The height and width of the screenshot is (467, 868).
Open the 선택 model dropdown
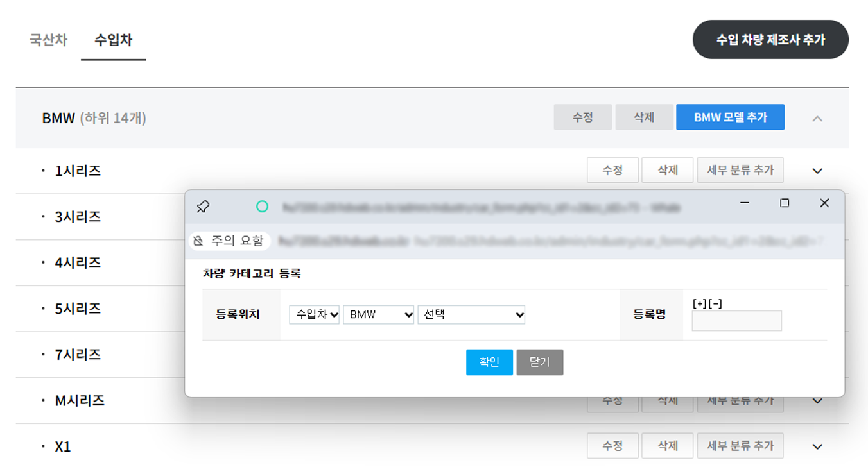(x=471, y=315)
